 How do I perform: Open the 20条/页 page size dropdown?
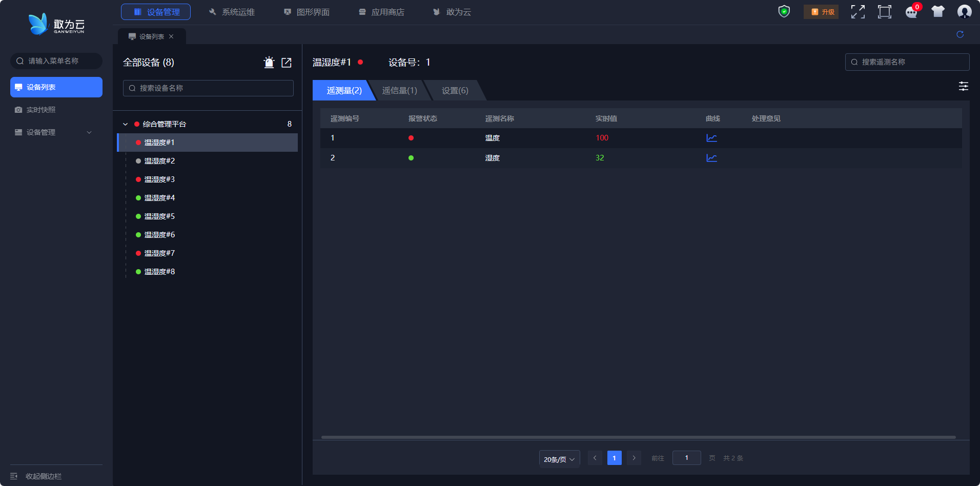(559, 459)
